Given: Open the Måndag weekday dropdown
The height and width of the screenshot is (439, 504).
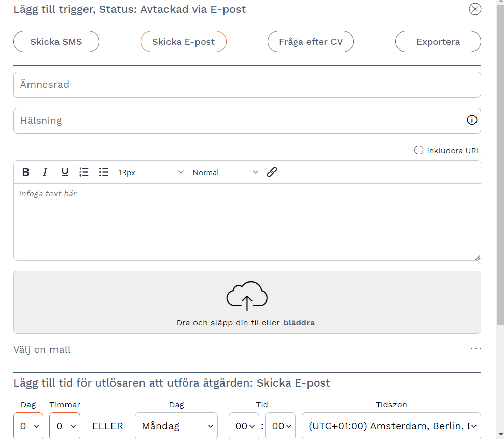Looking at the screenshot, I should [176, 426].
